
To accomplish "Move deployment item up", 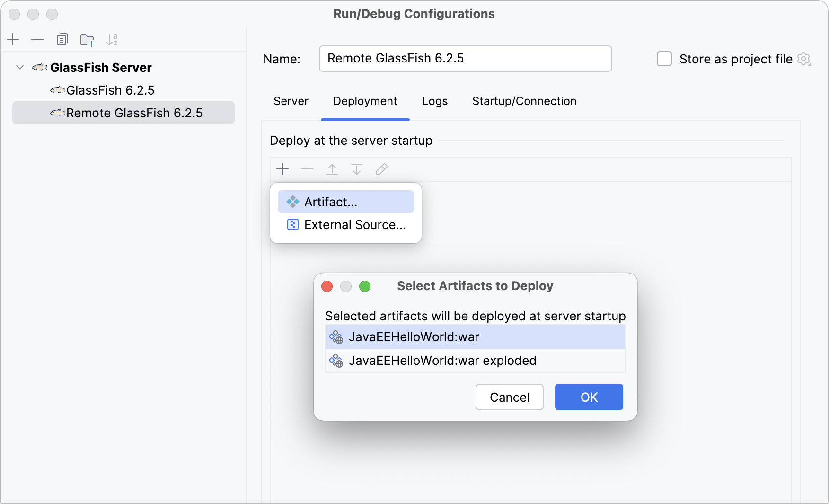I will point(332,169).
